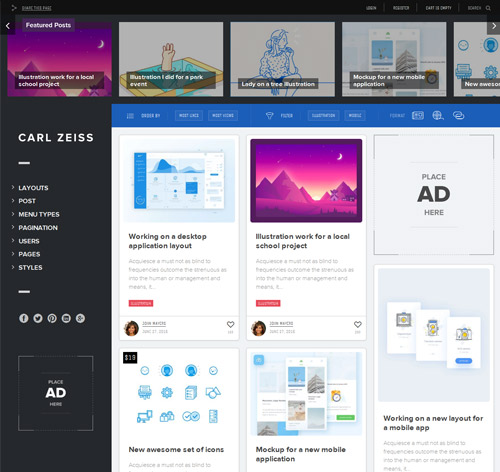Open mobile app layout post image
The height and width of the screenshot is (472, 500).
pyautogui.click(x=434, y=335)
